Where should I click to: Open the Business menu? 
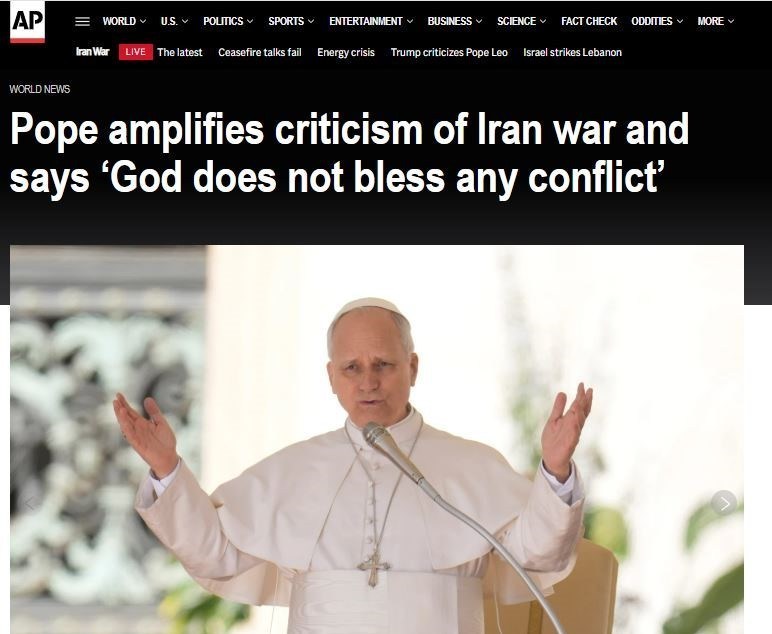pos(454,21)
